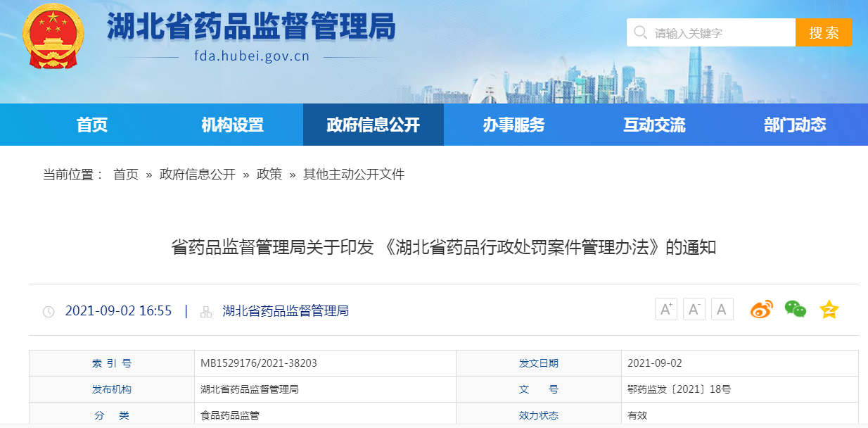Switch to the 互动交流 tab
Screen dimensions: 868x428
[x=655, y=124]
